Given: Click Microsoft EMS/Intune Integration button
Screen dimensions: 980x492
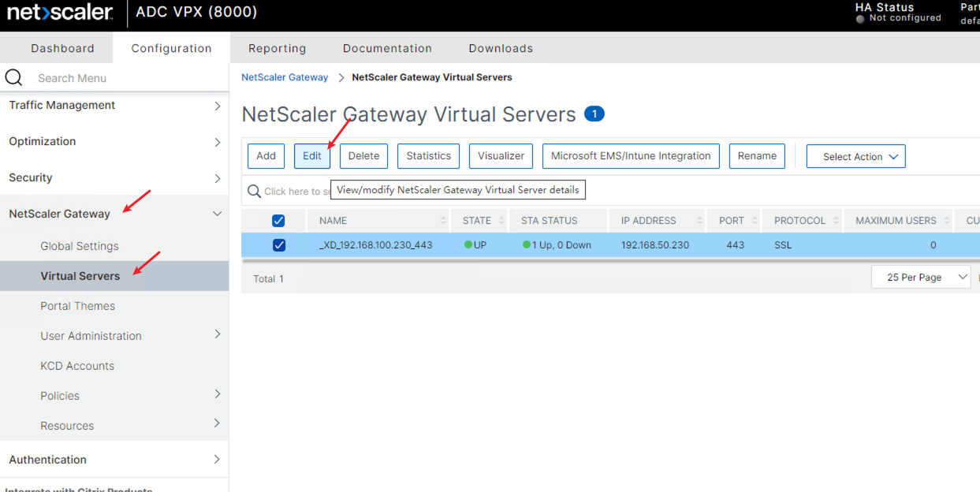Looking at the screenshot, I should [631, 156].
